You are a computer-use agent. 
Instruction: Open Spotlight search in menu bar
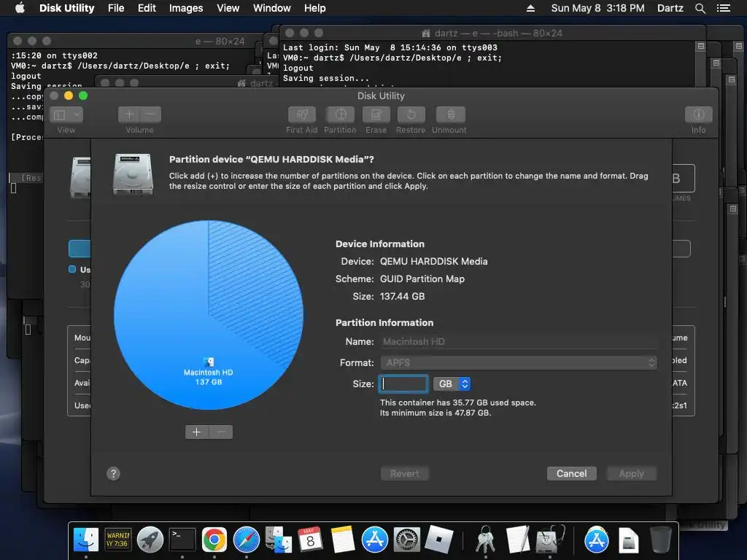pos(700,8)
